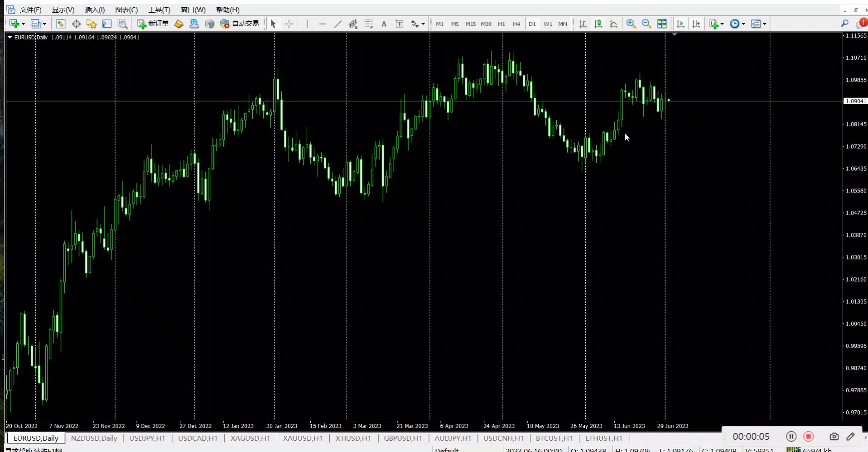Switch to the BTCUST,H1 chart tab

click(x=554, y=438)
